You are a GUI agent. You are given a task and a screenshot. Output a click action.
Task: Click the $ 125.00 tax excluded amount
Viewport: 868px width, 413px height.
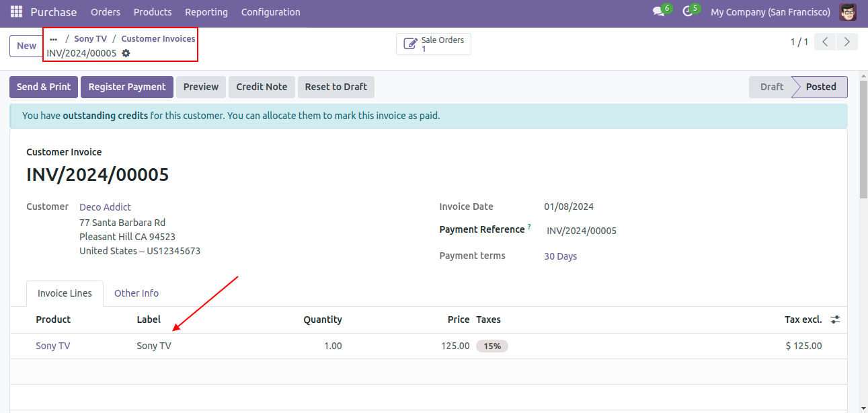click(803, 346)
